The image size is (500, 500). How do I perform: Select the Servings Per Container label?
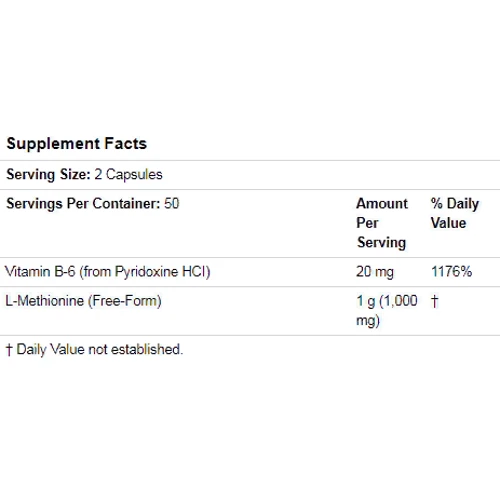pos(83,204)
